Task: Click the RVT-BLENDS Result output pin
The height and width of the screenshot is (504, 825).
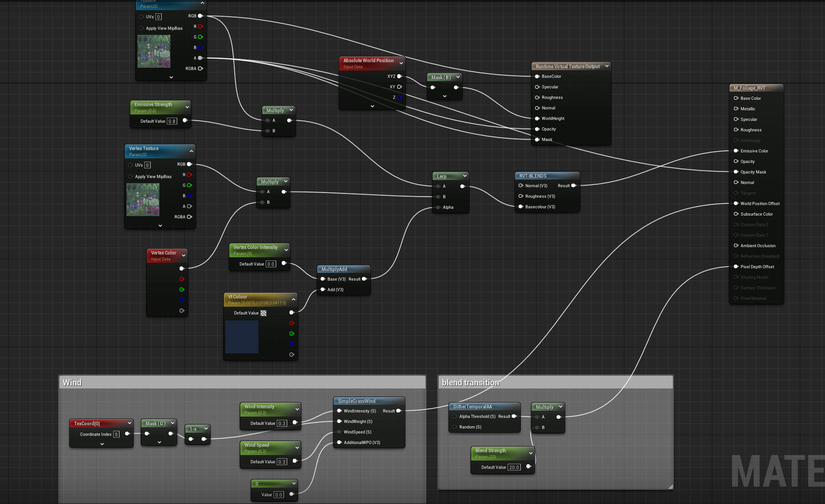Action: pos(574,186)
